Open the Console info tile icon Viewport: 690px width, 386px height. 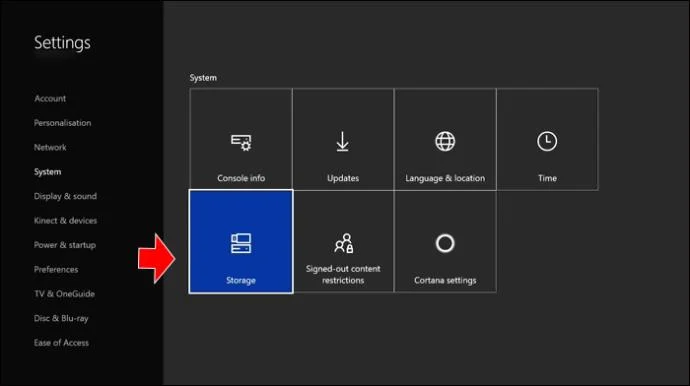point(241,142)
